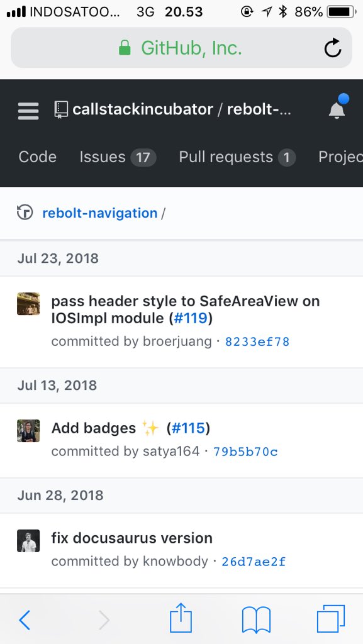
Task: Open pull request #115 link
Action: point(188,428)
